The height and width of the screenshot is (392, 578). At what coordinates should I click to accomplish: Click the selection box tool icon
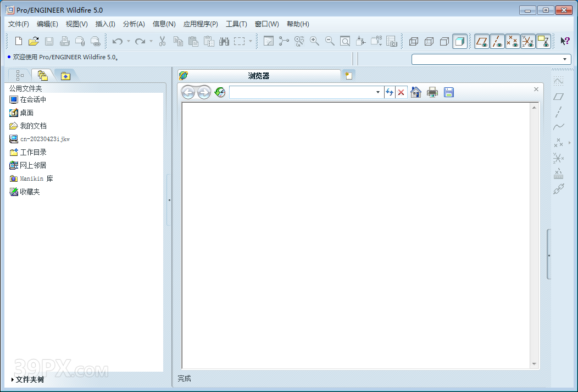pos(239,41)
